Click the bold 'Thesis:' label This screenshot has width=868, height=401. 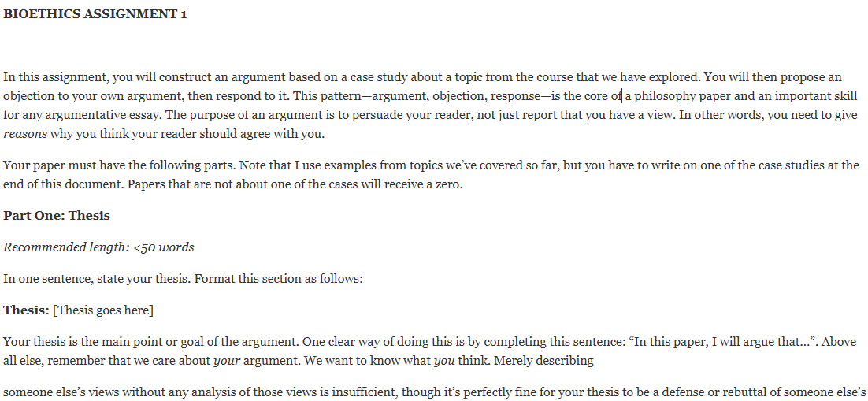(26, 310)
